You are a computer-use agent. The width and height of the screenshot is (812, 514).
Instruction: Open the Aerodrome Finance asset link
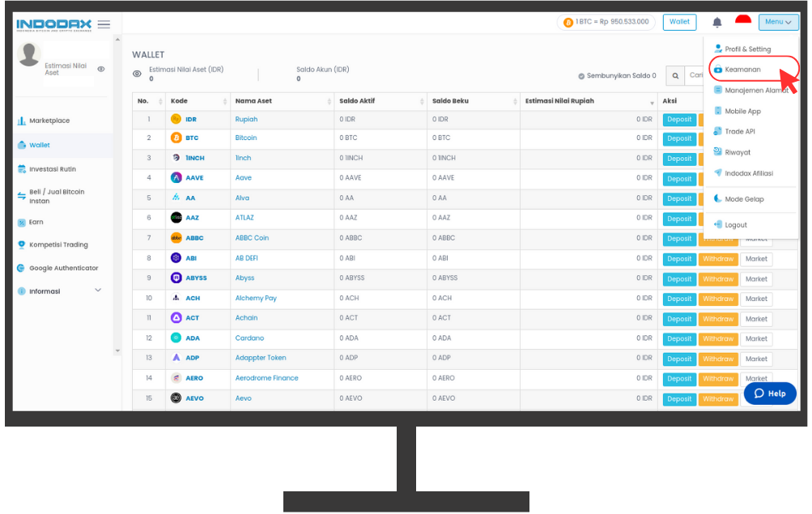tap(266, 378)
